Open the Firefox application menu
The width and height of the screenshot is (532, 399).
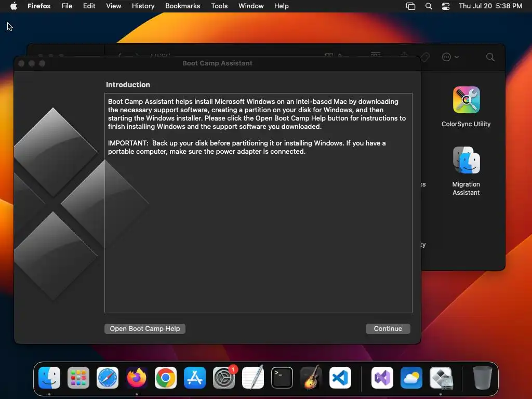coord(39,6)
